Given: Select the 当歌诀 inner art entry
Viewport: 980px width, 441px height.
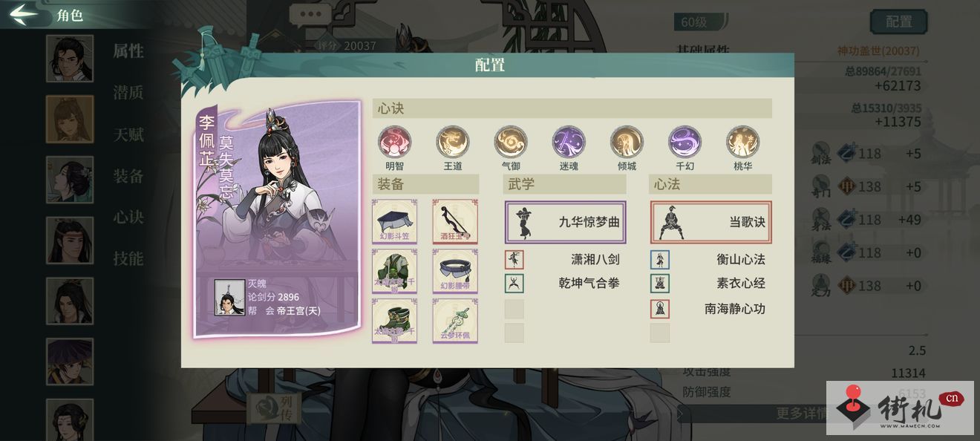Looking at the screenshot, I should [x=711, y=222].
